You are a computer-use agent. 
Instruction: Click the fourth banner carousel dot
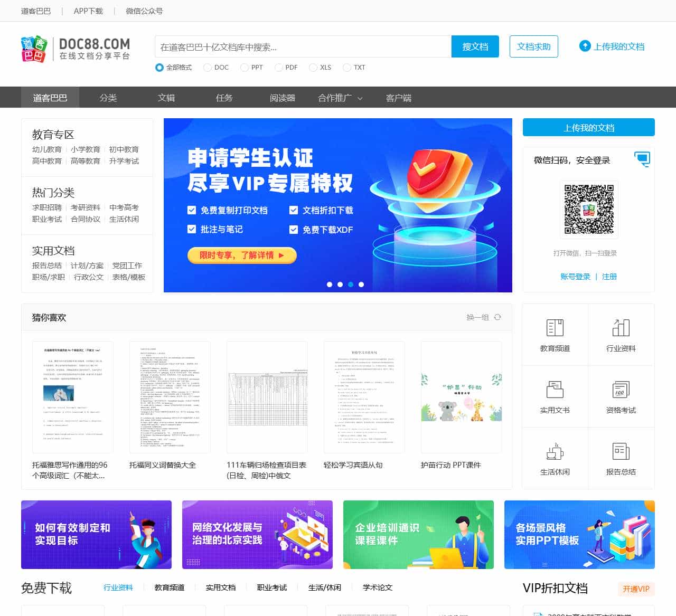point(361,285)
